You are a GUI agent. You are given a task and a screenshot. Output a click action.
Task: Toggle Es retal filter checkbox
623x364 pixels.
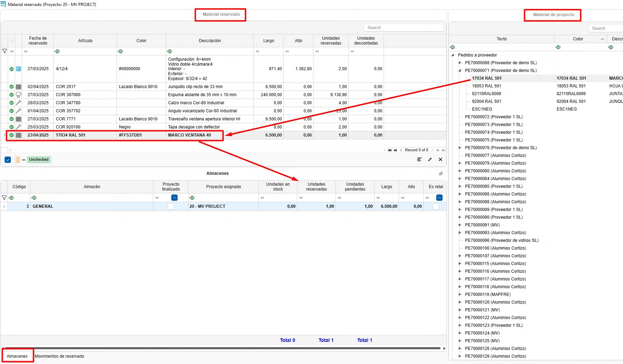coord(439,198)
